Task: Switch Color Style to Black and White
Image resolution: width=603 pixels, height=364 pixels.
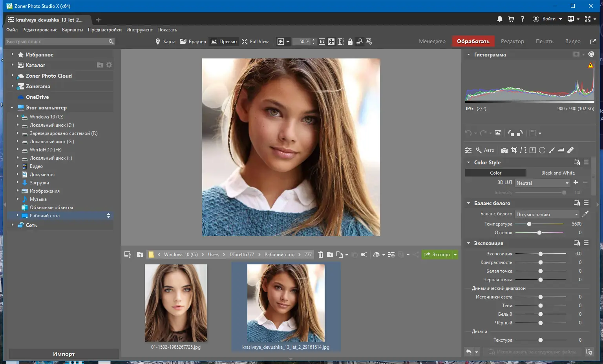Action: click(x=557, y=173)
